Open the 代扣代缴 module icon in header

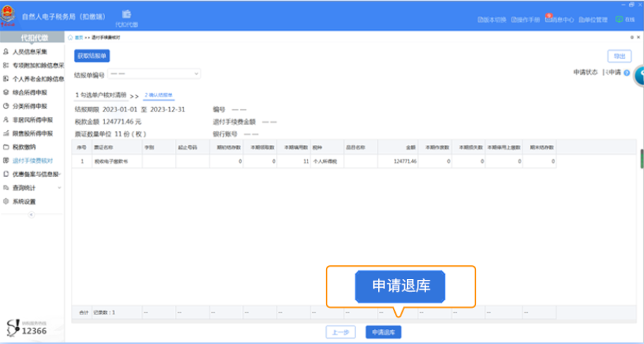(126, 18)
